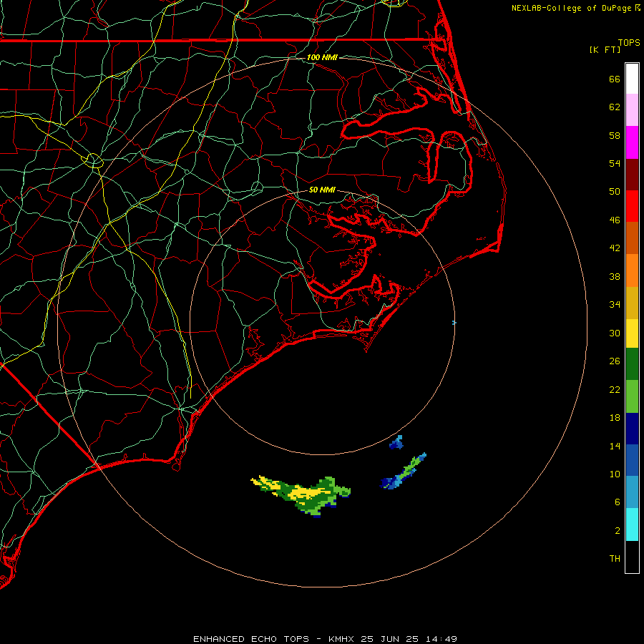Click the legend value '54'
This screenshot has height=644, width=644.
[x=615, y=163]
